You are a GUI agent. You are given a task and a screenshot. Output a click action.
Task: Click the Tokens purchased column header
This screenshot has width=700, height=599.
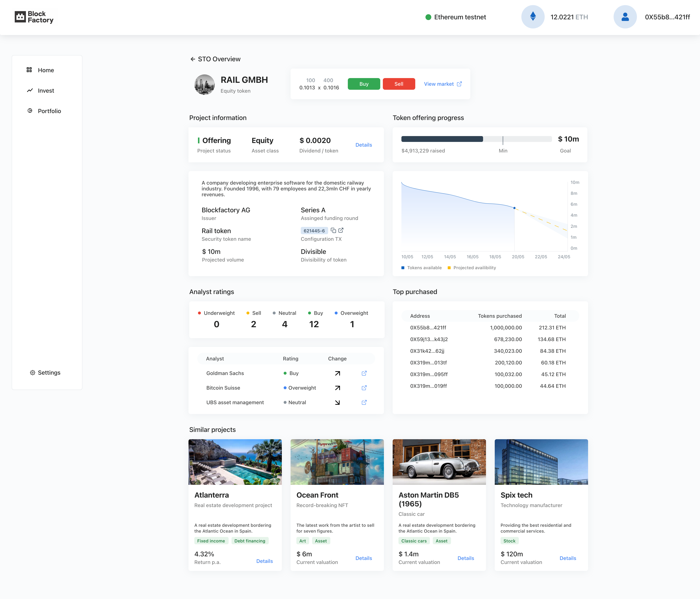[500, 316]
